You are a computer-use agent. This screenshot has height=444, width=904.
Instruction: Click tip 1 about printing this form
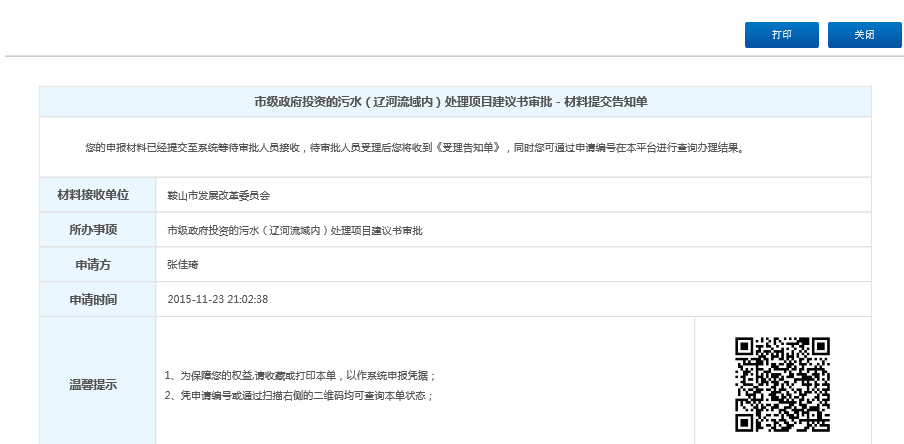point(300,376)
